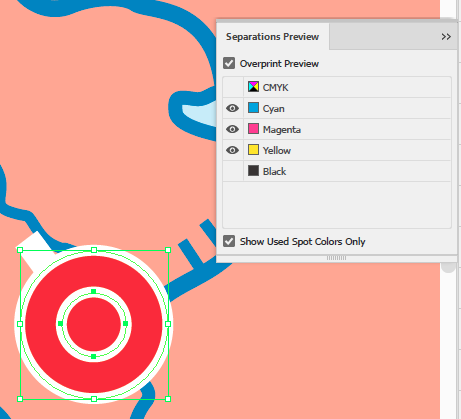Uncheck the Overprint Preview checkbox
The width and height of the screenshot is (461, 419).
tap(229, 63)
